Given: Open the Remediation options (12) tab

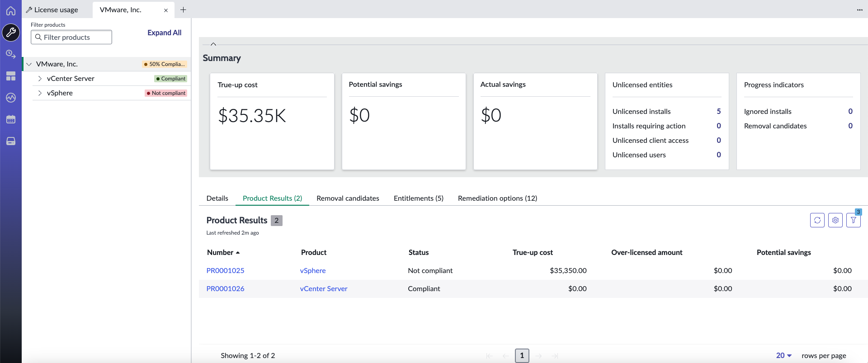Looking at the screenshot, I should 498,198.
